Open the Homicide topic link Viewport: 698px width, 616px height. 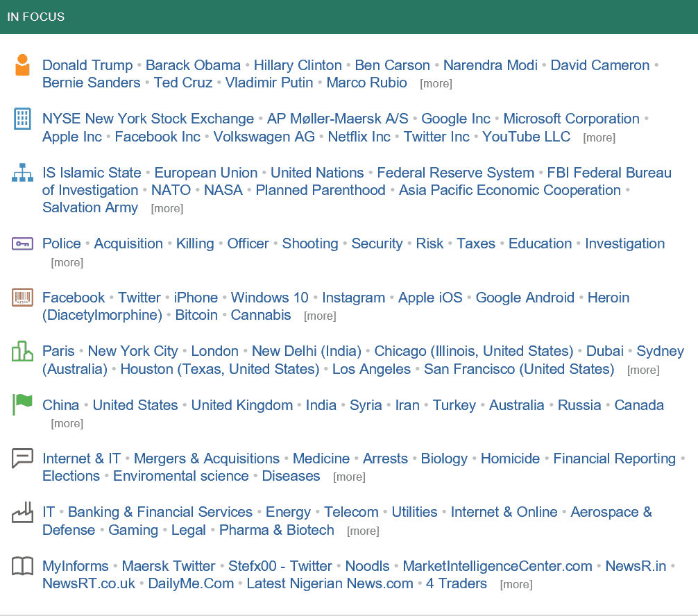tap(511, 459)
